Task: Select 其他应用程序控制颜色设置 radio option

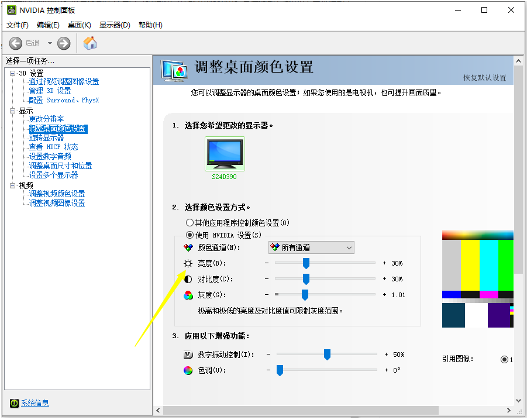Action: coord(190,223)
